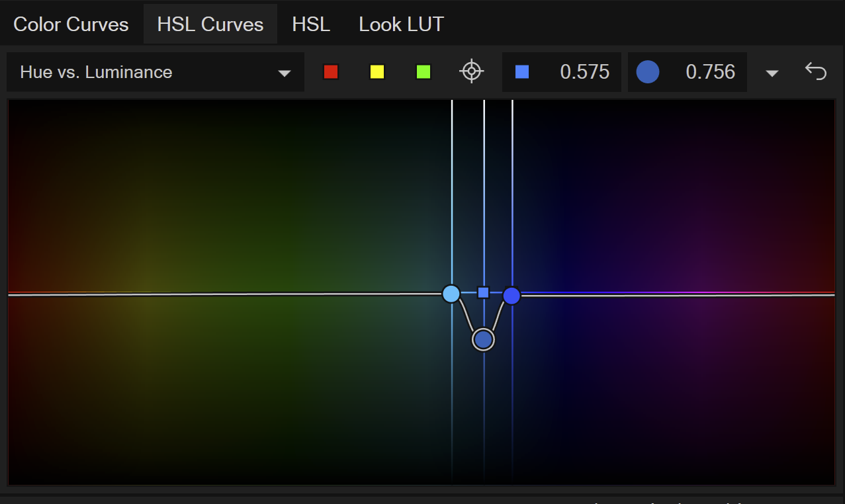Click the 0.575 value field
The width and height of the screenshot is (845, 504).
[x=585, y=71]
